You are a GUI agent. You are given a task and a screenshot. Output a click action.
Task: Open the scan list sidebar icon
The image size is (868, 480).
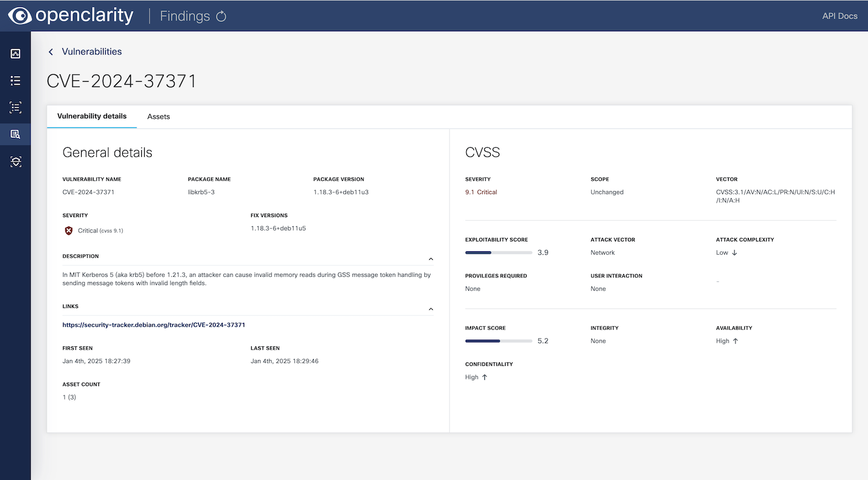(16, 108)
